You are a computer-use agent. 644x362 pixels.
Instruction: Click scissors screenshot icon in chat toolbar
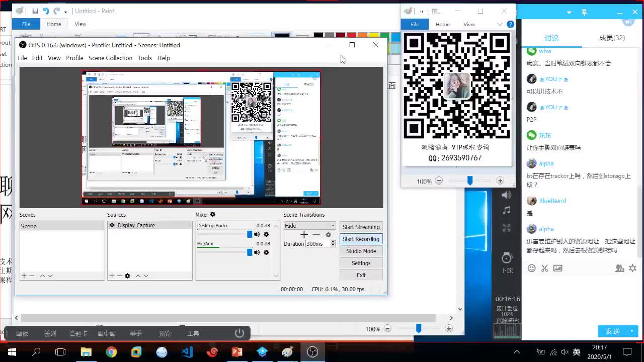point(544,268)
